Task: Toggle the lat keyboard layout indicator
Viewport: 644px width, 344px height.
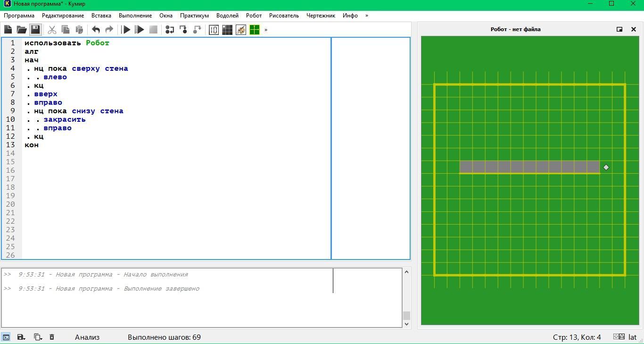Action: tap(632, 337)
